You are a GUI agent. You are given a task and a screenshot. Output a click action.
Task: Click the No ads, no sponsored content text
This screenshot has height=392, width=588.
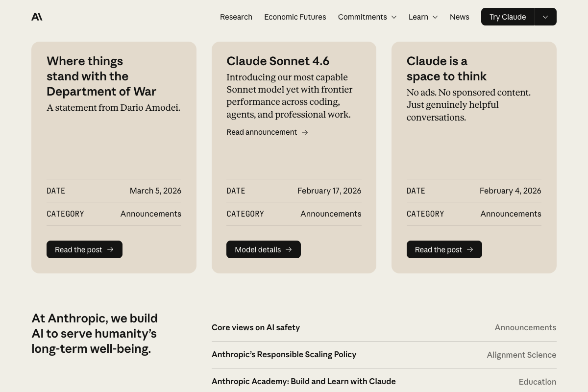[x=468, y=105]
